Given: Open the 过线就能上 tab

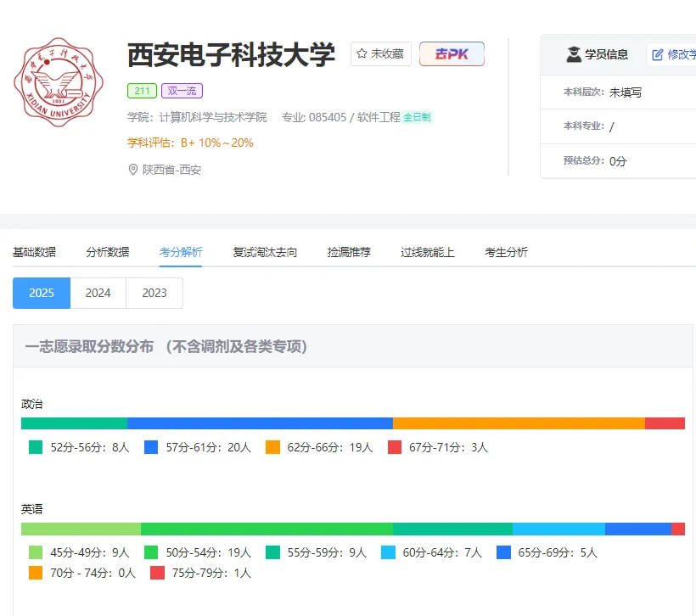Looking at the screenshot, I should pos(428,252).
